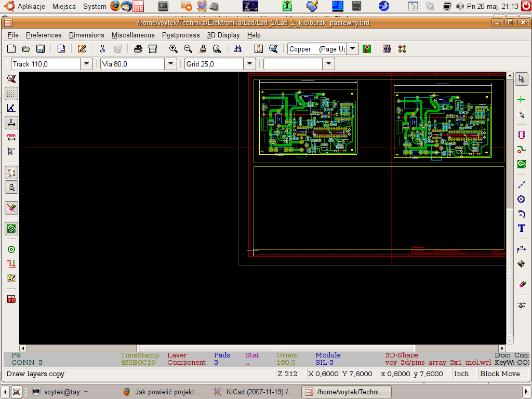Open the plot output icon
The image size is (532, 399).
coord(153,49)
